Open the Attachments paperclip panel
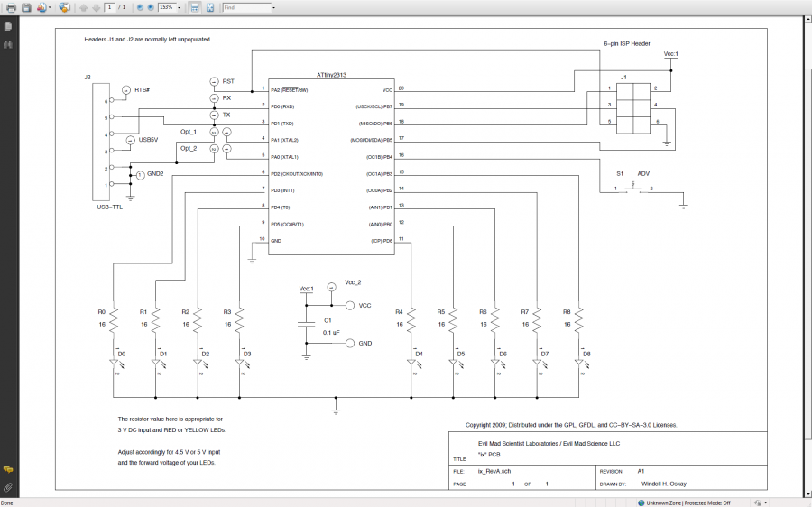This screenshot has height=507, width=812. click(x=8, y=487)
